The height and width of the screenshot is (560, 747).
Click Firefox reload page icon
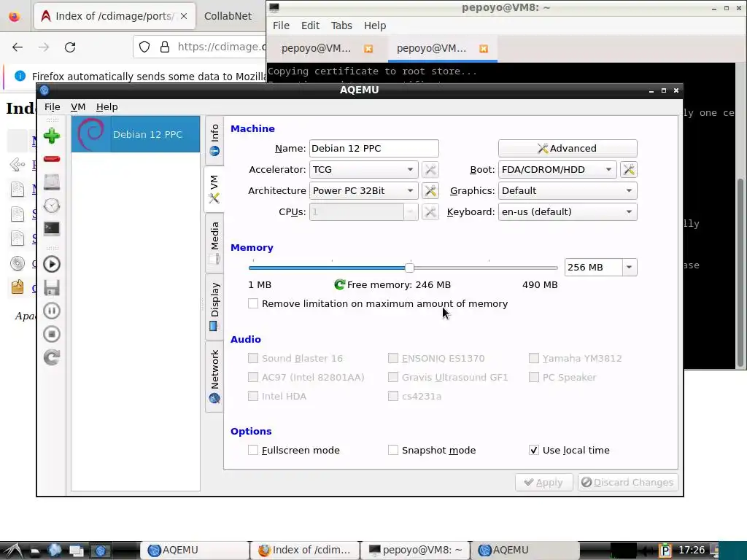70,47
